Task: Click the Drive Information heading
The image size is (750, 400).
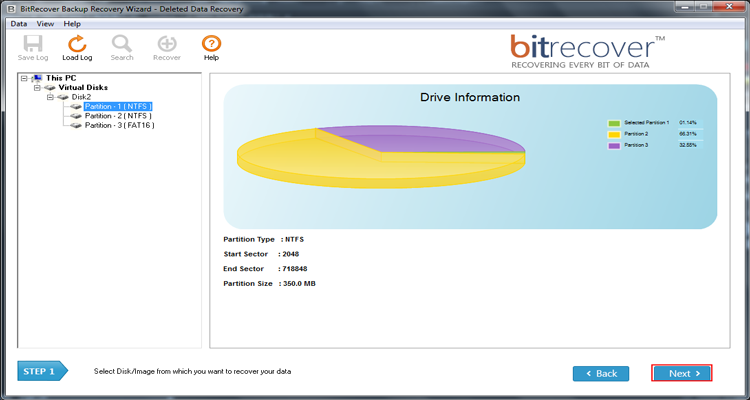Action: pyautogui.click(x=470, y=97)
